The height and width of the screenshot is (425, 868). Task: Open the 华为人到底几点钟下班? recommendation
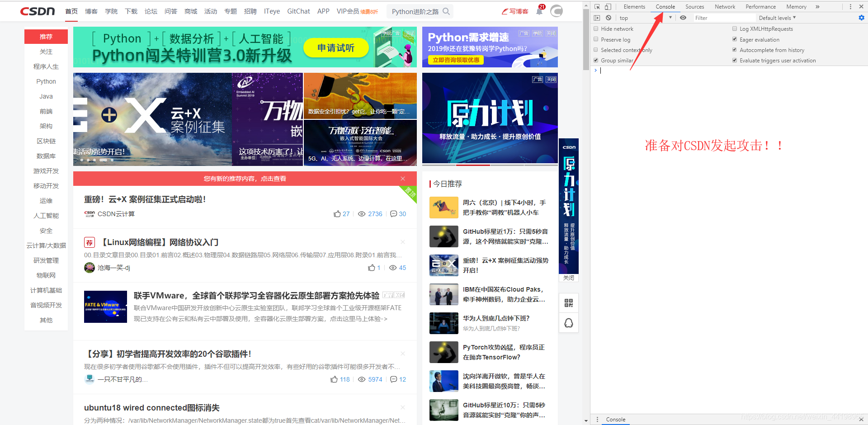(x=496, y=318)
